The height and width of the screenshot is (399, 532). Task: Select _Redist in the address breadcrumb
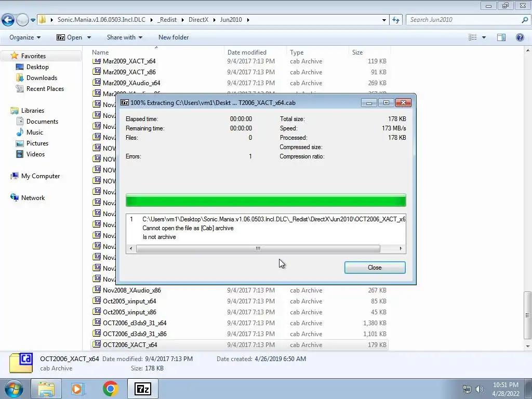167,20
